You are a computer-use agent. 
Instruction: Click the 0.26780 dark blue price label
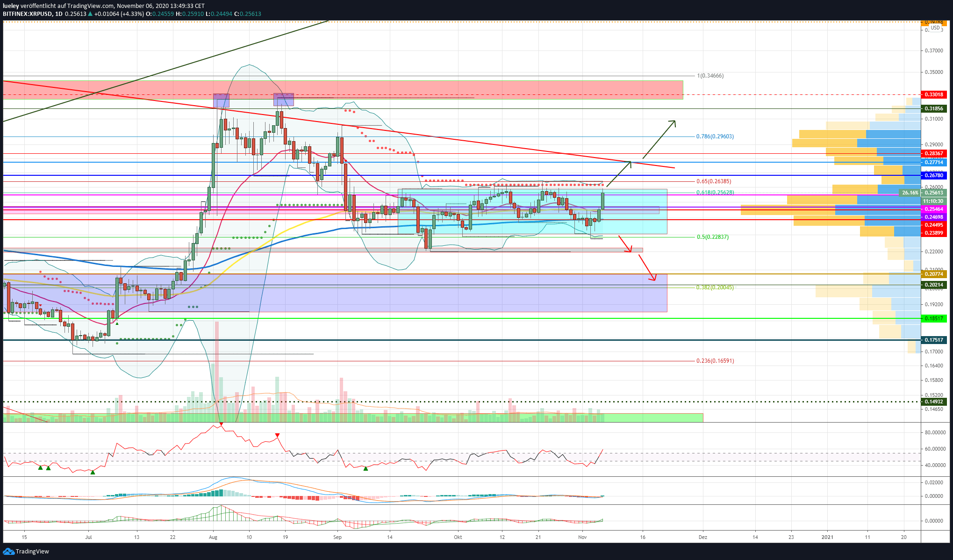pos(934,175)
